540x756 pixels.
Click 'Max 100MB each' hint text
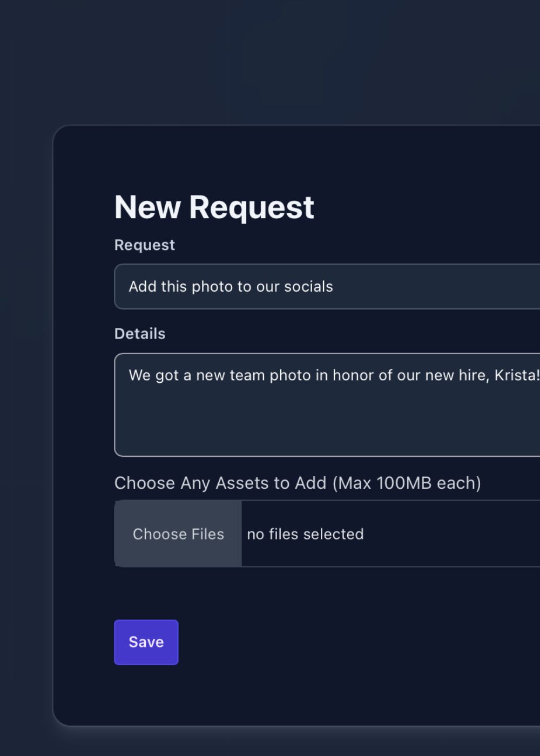coord(407,482)
